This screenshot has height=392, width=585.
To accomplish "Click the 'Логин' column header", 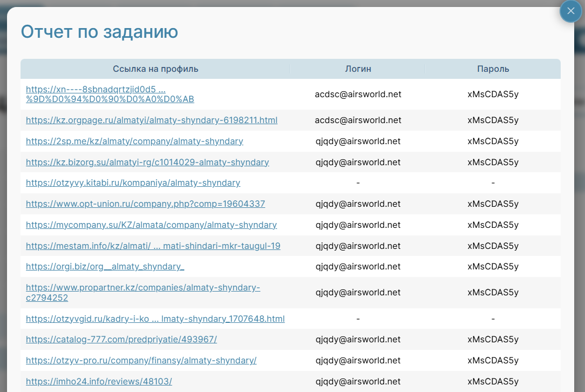I will [358, 69].
